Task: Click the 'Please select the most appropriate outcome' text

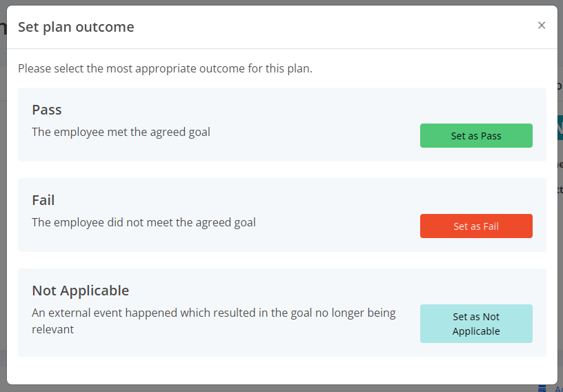Action: 165,68
